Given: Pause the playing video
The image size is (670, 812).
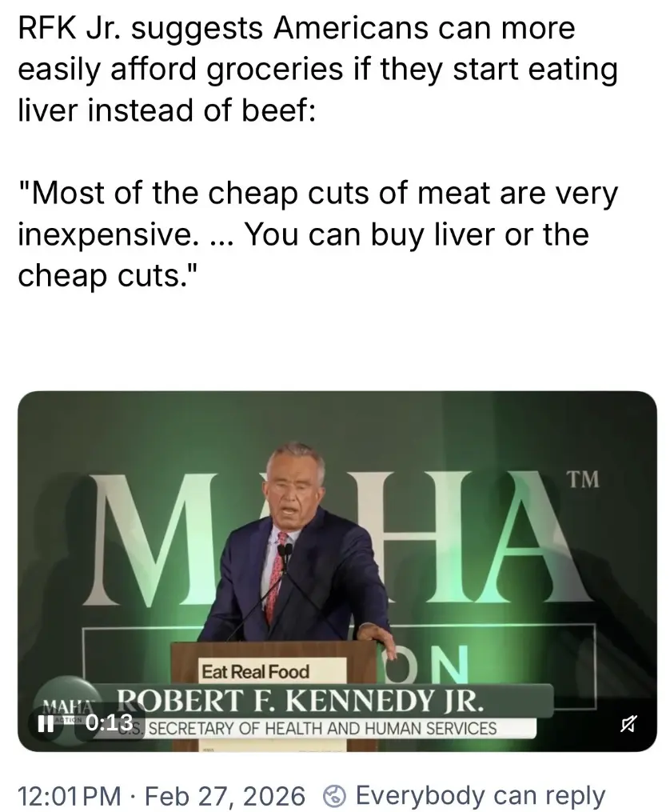Looking at the screenshot, I should tap(46, 724).
